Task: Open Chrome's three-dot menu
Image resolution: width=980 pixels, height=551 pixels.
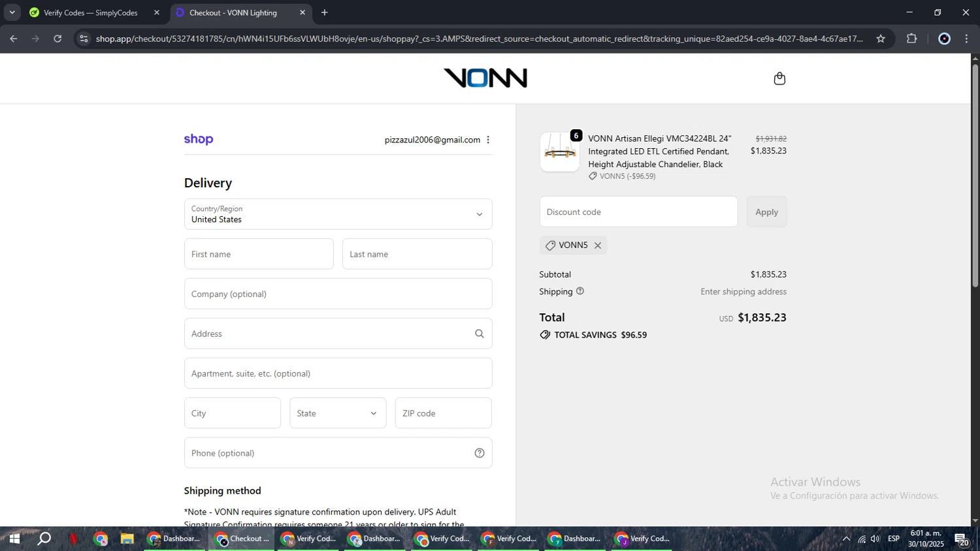Action: (967, 39)
